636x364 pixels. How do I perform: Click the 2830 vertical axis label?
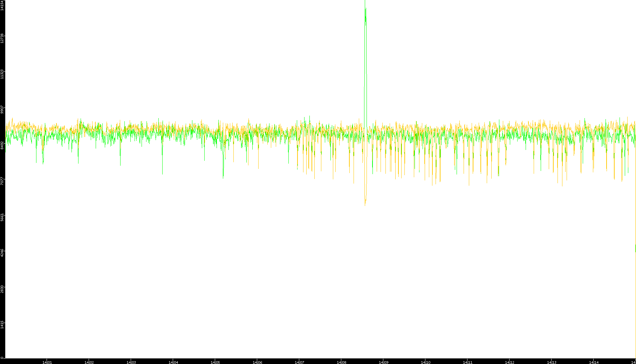[x=2, y=289]
